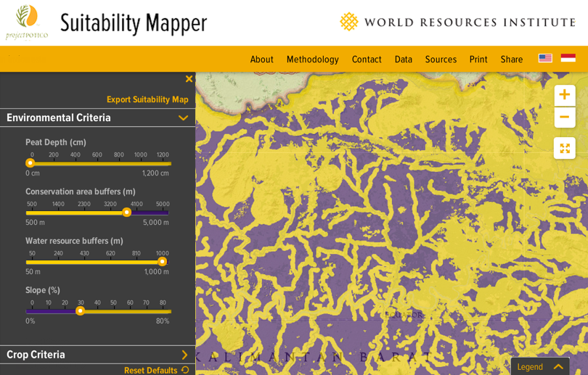This screenshot has width=588, height=375.
Task: Click the Slope percentage slider handle
Action: [81, 311]
